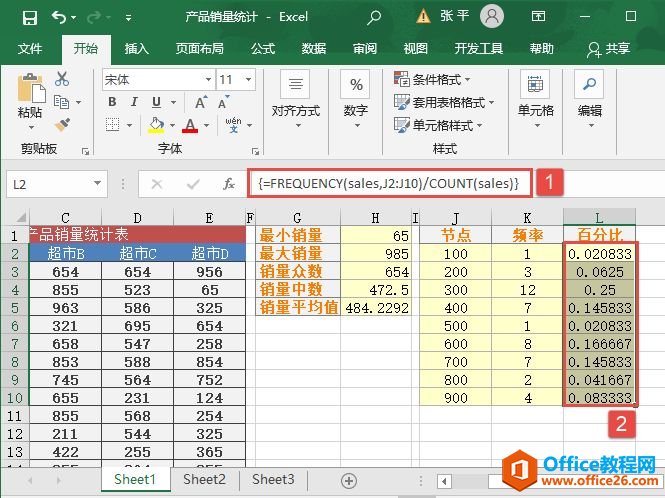665x498 pixels.
Task: Open the 条件格式 dropdown menu
Action: pos(433,79)
